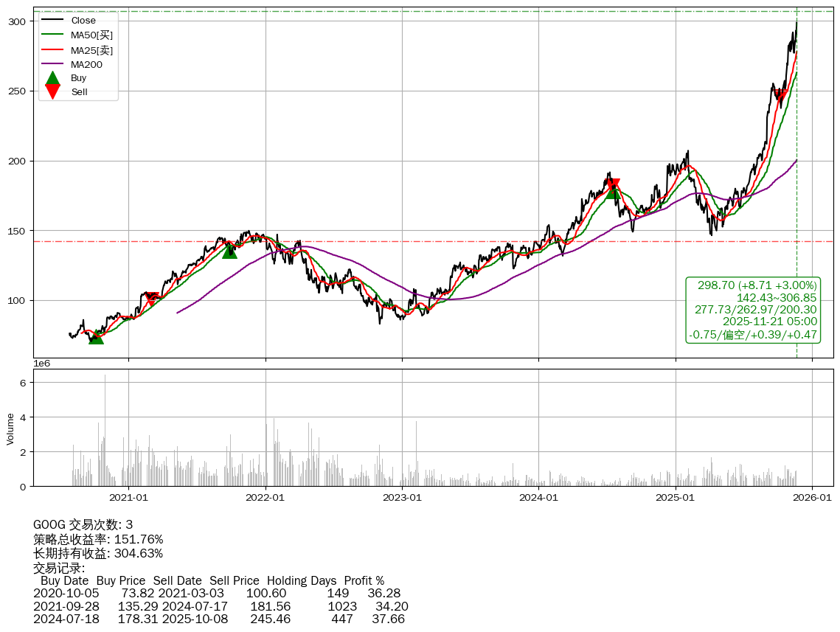
Task: Click the last red Sell marker near 250
Action: 780,94
